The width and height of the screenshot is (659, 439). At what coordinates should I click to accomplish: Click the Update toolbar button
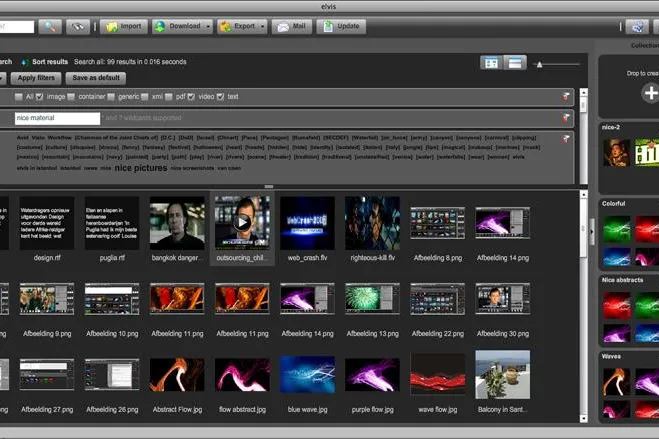tap(341, 26)
